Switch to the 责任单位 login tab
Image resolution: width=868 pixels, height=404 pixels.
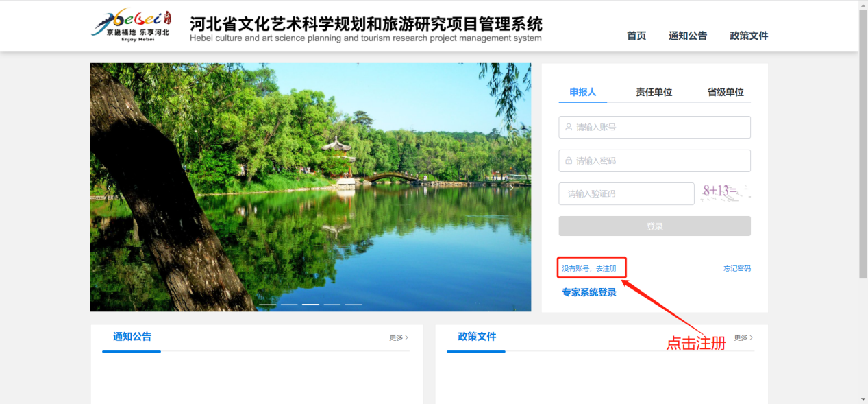click(x=654, y=92)
